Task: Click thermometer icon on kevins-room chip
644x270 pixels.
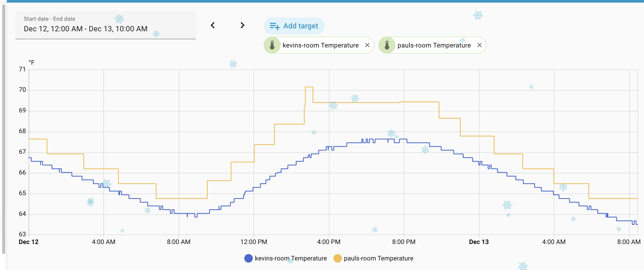Action: coord(272,45)
